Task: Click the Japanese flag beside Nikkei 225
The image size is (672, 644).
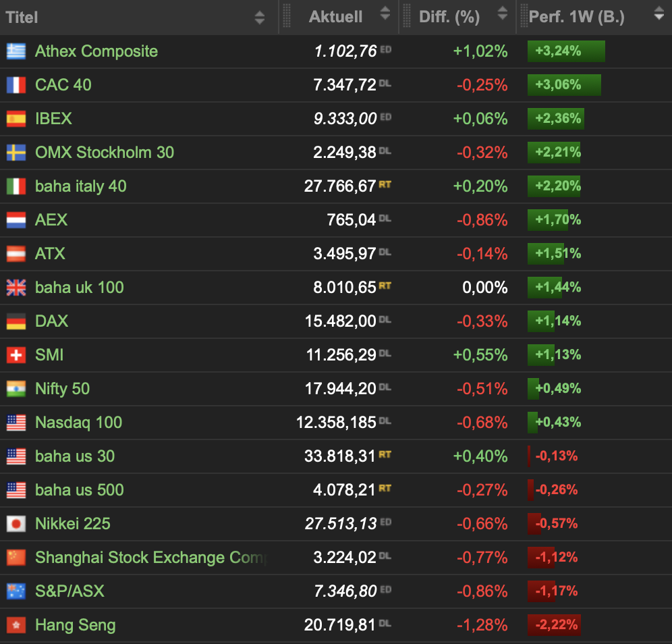Action: [x=16, y=524]
